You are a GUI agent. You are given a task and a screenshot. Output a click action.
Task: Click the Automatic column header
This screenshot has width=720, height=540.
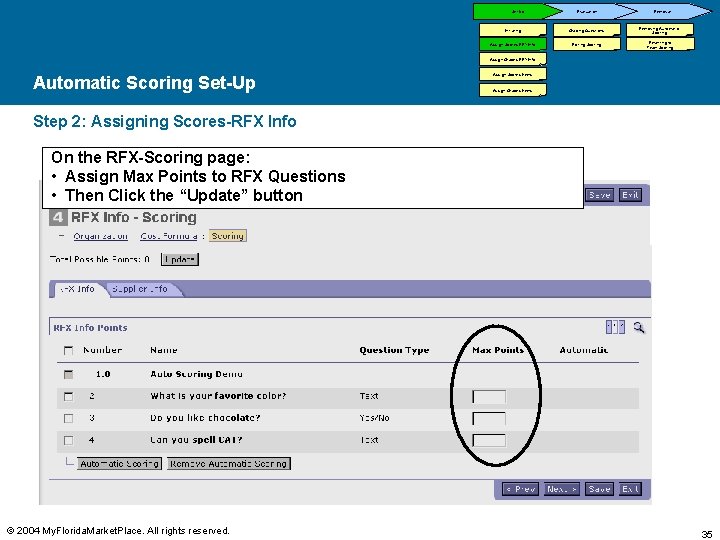click(x=584, y=350)
